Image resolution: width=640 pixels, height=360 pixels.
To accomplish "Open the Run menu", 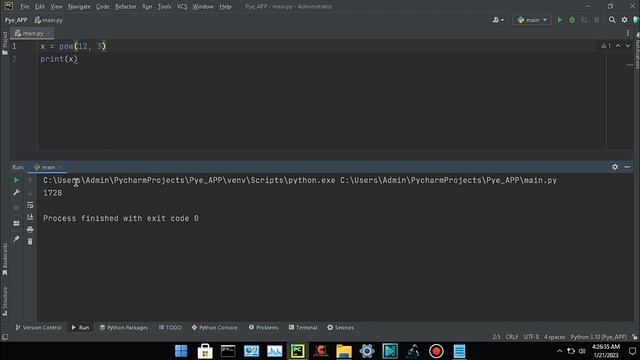I will (x=147, y=7).
